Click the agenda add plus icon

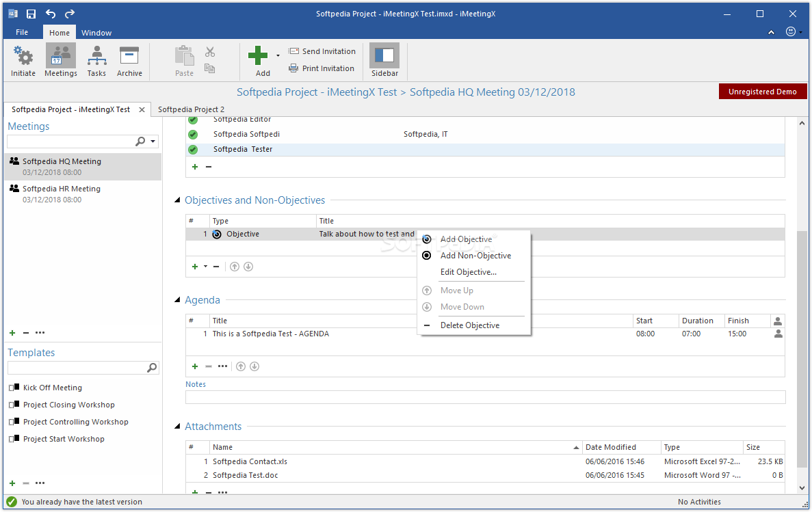click(195, 366)
